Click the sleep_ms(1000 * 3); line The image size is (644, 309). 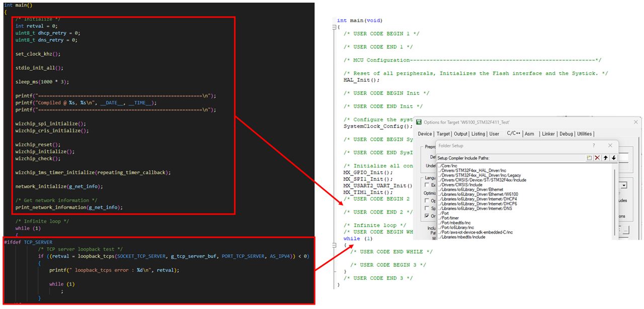click(42, 81)
